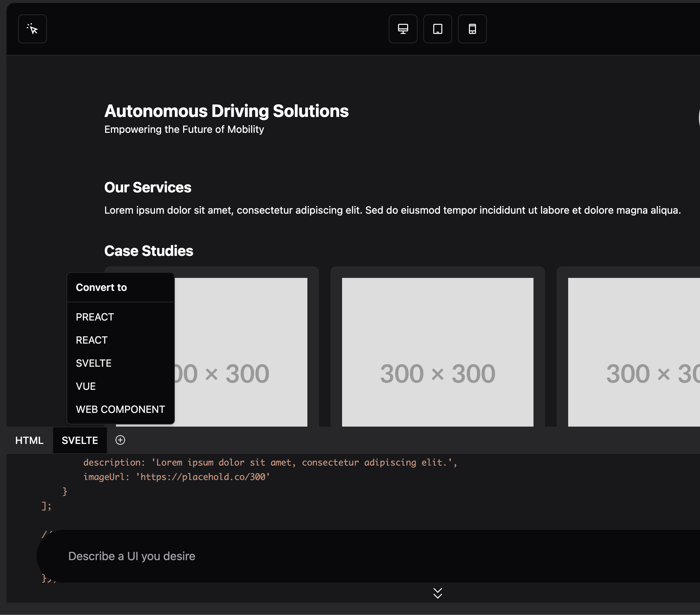Image resolution: width=700 pixels, height=615 pixels.
Task: Click the 'Case Studies' heading
Action: (149, 251)
